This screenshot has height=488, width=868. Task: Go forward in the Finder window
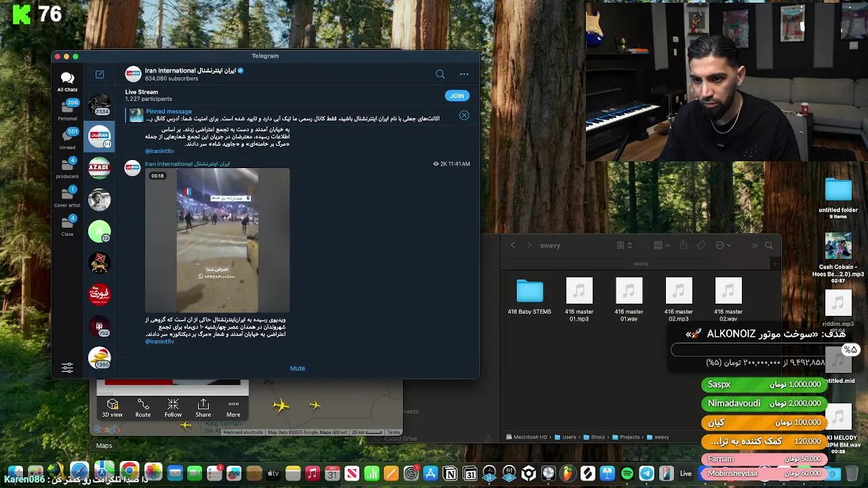[528, 245]
